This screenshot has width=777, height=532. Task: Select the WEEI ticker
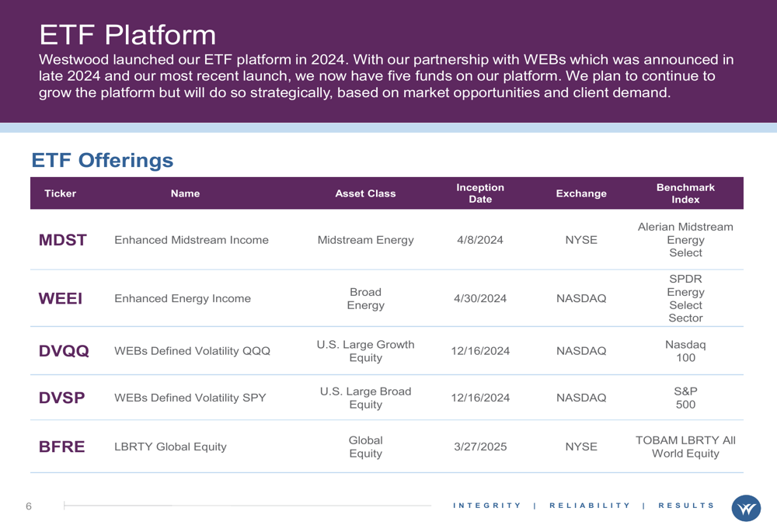[61, 299]
